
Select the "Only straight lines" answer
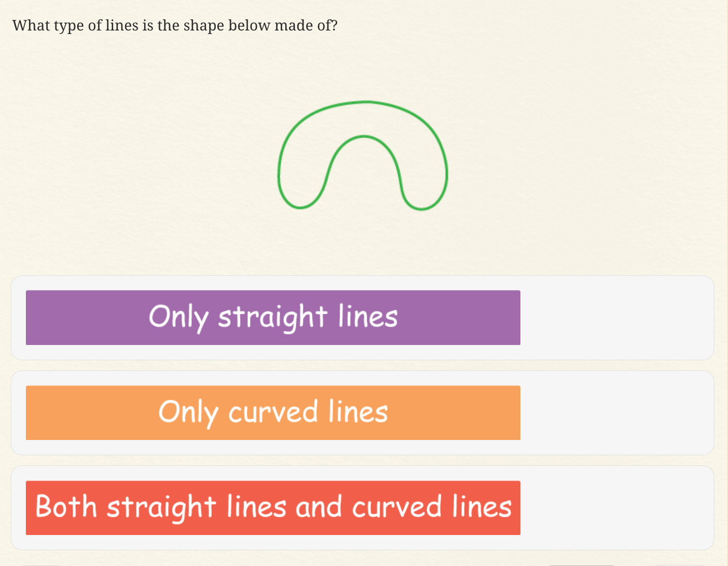click(273, 318)
